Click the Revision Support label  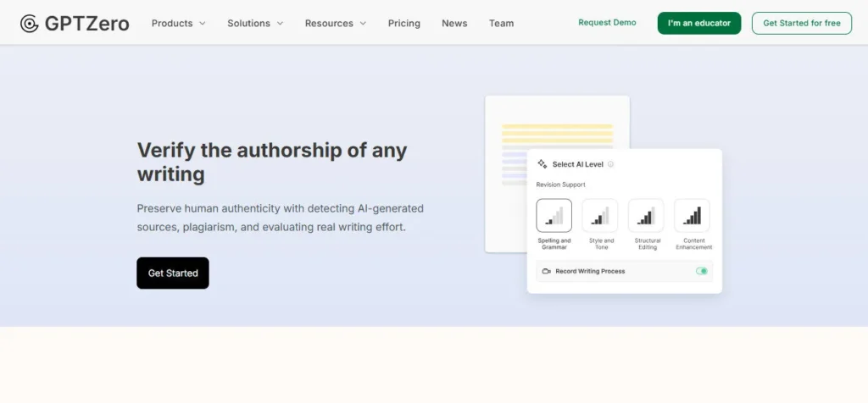(561, 185)
